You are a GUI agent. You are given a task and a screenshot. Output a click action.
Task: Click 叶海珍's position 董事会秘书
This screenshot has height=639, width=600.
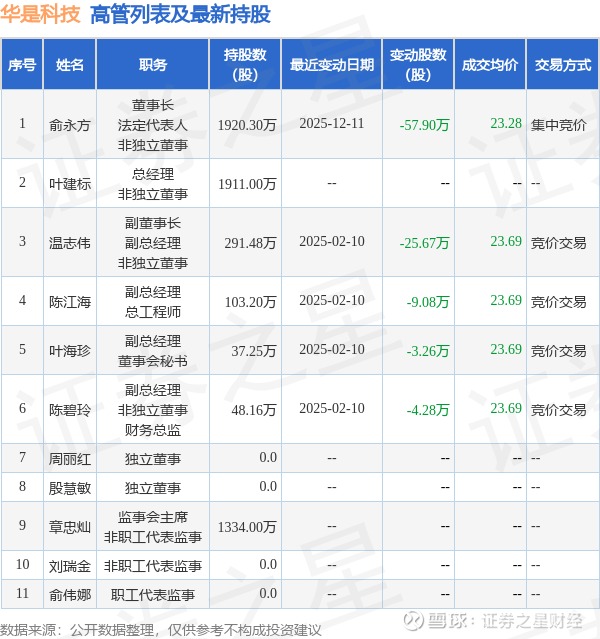click(152, 361)
